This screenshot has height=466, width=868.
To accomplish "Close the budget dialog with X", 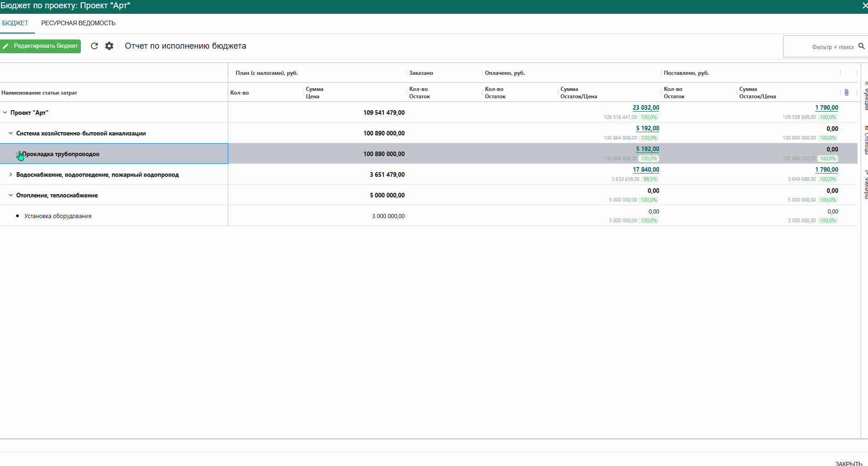I will pos(864,6).
